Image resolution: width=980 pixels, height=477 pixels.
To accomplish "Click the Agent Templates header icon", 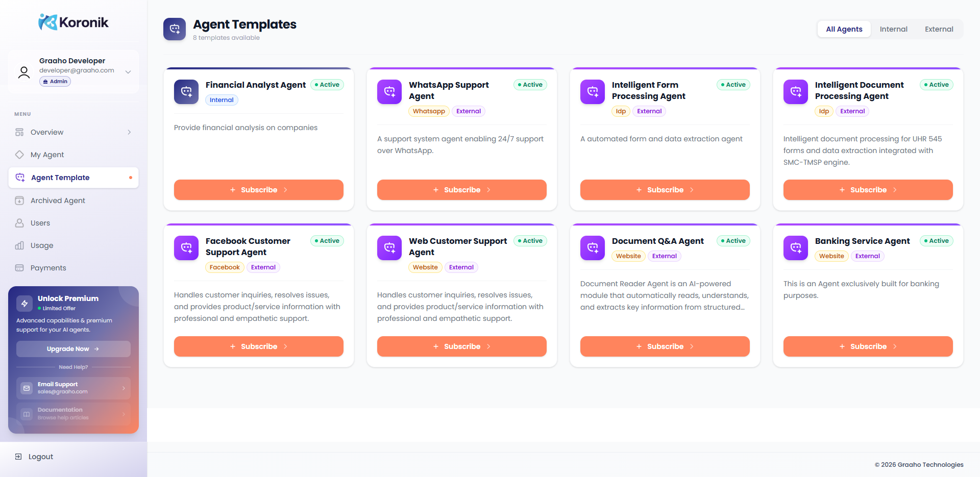I will click(175, 29).
